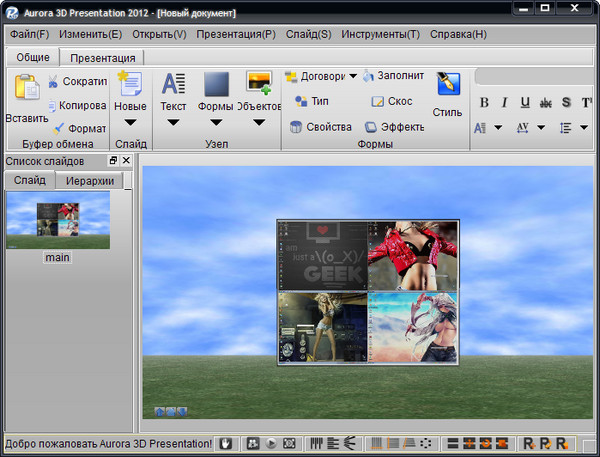Image resolution: width=600 pixels, height=457 pixels.
Task: Click the Вставить (Paste) icon
Action: tap(26, 89)
